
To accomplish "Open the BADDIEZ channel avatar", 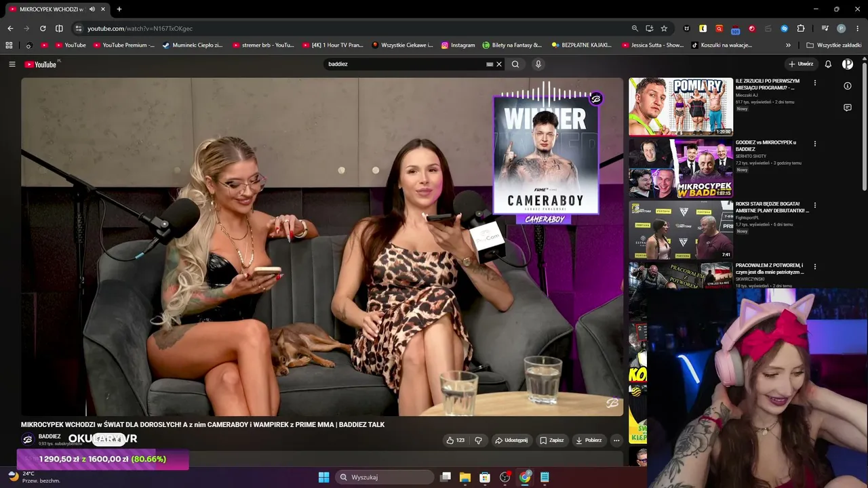I will [28, 440].
